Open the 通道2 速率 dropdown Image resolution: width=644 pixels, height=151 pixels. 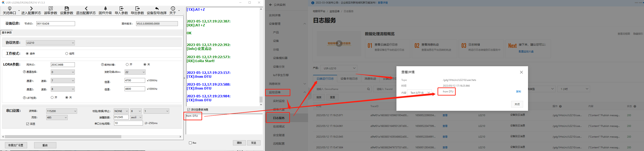coord(63,89)
